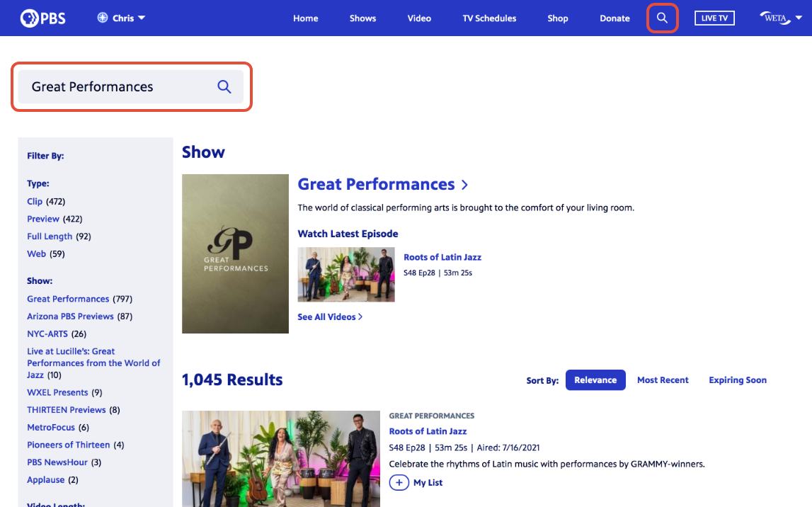Filter show by MetroFocus

[51, 427]
